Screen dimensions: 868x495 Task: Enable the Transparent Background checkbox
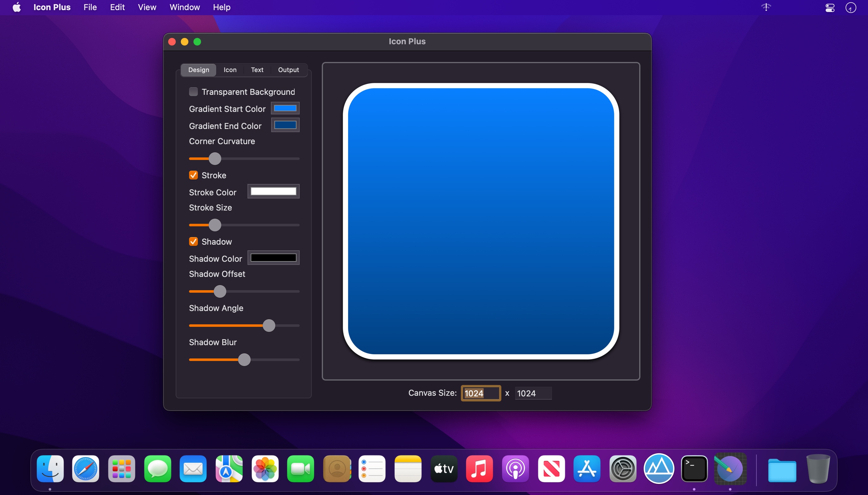point(193,92)
